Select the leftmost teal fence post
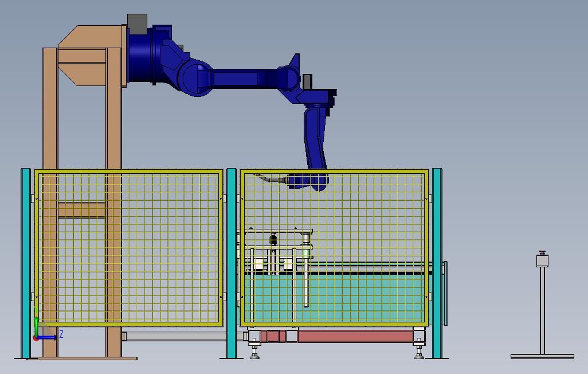588x374 pixels. (x=25, y=263)
